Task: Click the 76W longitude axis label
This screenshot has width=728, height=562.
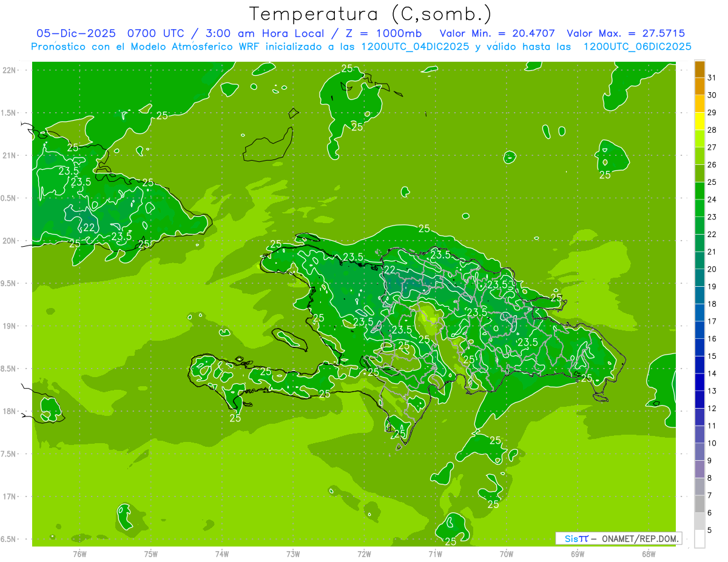Action: click(x=79, y=554)
